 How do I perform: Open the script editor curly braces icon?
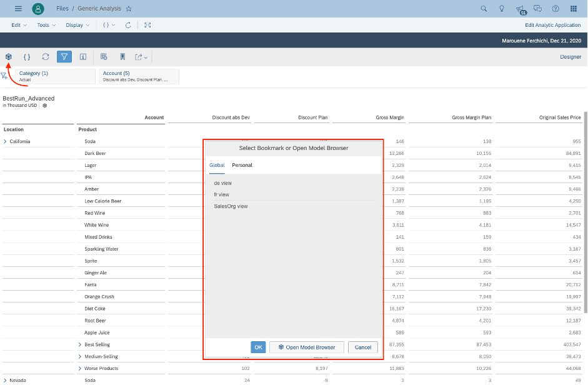[27, 56]
